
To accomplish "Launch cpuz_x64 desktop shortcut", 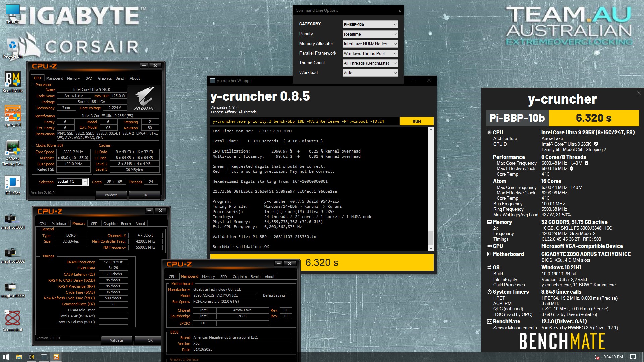I will (x=13, y=116).
